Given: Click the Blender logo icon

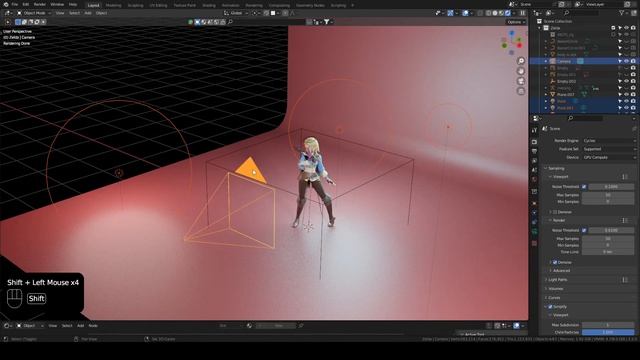Looking at the screenshot, I should [6, 4].
